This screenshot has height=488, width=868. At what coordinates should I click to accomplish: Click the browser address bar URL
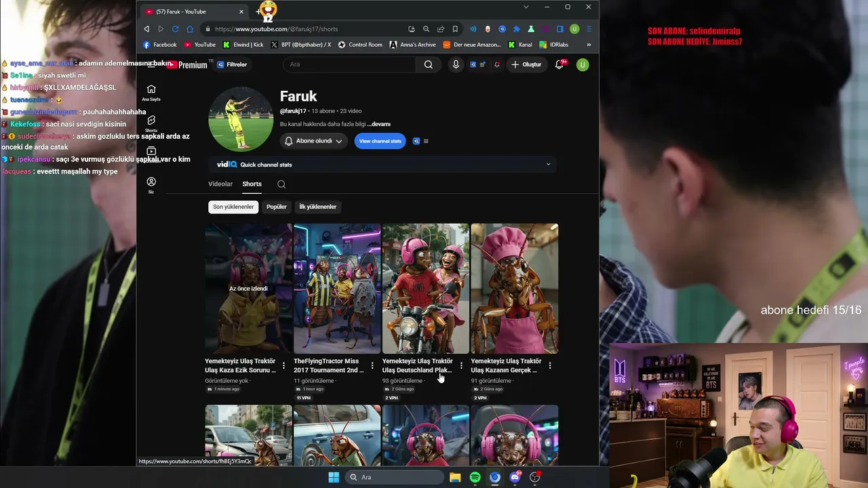pyautogui.click(x=277, y=29)
